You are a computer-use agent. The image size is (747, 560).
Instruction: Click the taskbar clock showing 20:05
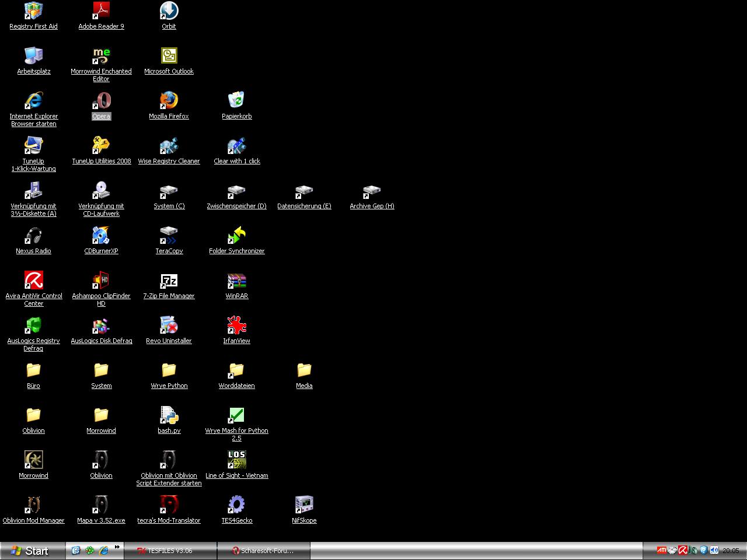tap(731, 551)
